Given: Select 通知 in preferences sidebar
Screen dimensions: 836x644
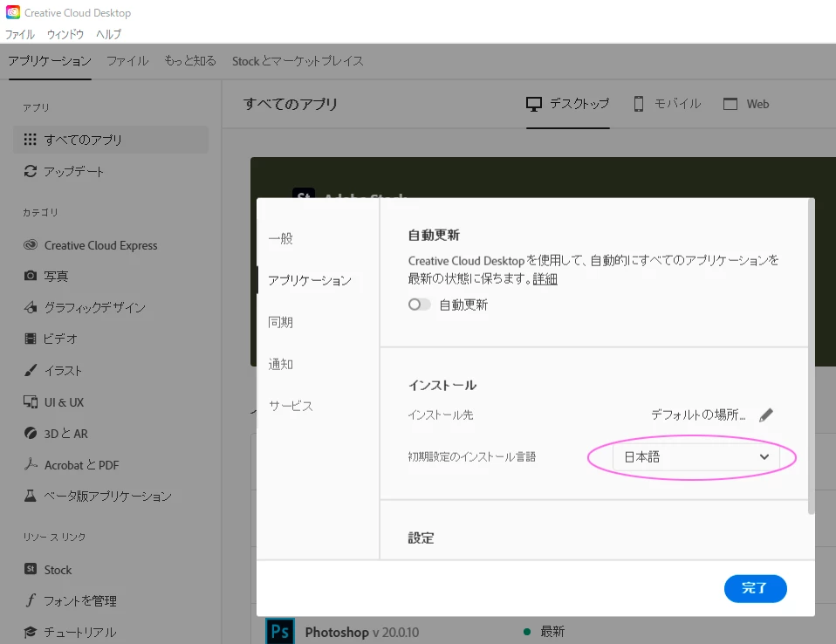Looking at the screenshot, I should [x=281, y=364].
